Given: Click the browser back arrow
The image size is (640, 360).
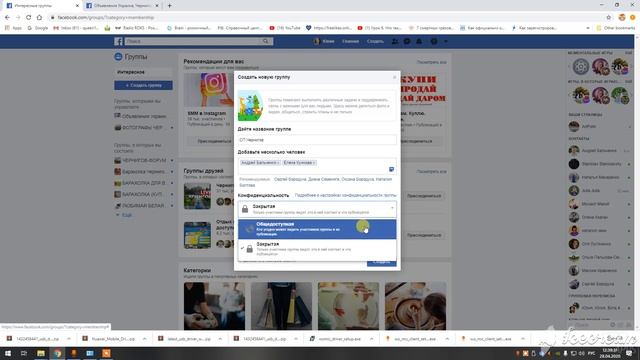Looking at the screenshot, I should (7, 17).
